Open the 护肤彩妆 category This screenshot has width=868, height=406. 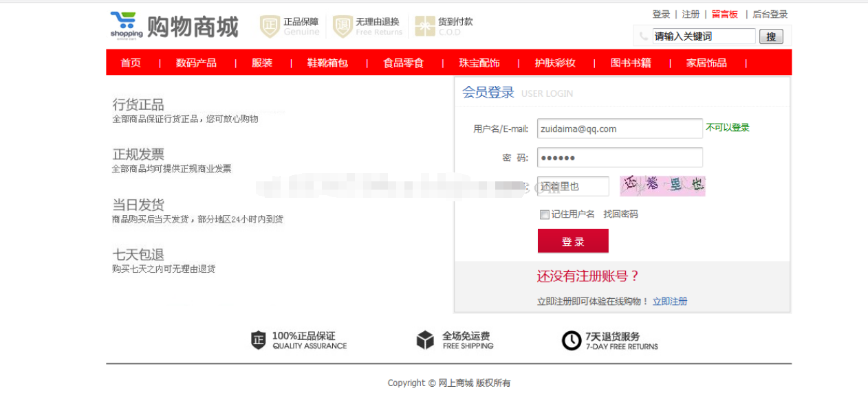[x=555, y=63]
